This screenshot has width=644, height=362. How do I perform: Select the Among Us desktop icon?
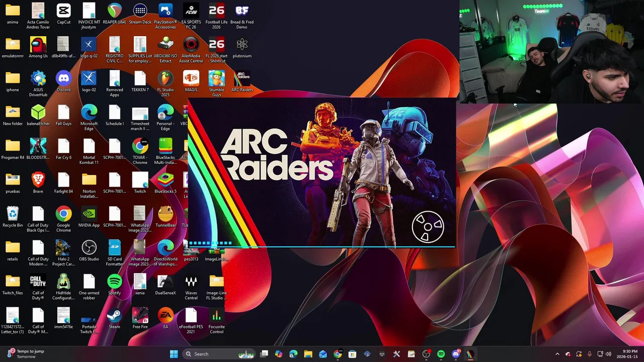tap(38, 48)
